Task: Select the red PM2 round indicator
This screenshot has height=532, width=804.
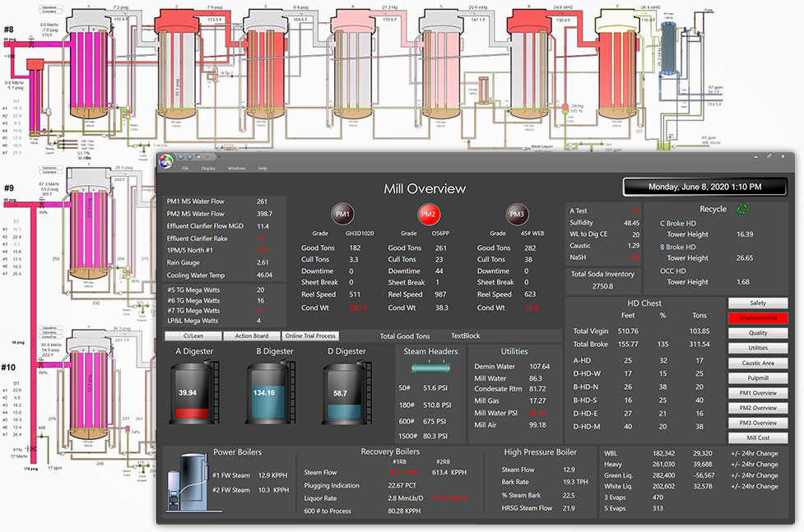Action: click(x=428, y=215)
